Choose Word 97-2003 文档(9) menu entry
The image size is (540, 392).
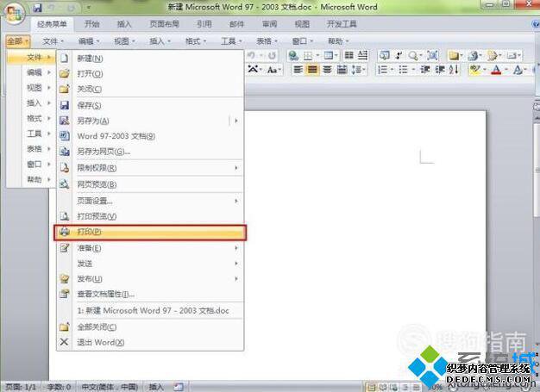(x=150, y=136)
